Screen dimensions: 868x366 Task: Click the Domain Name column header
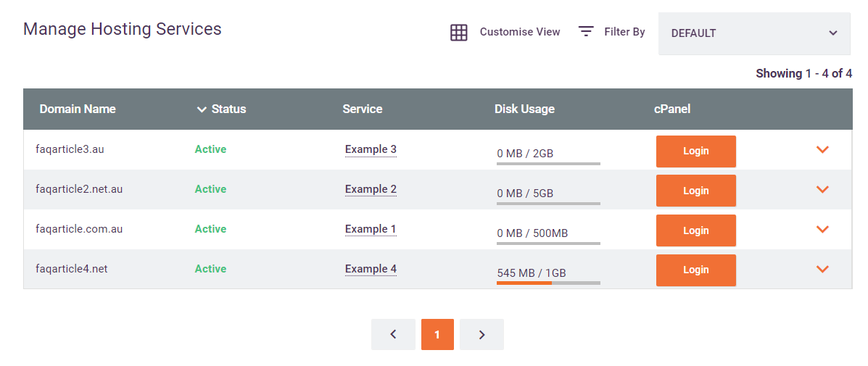[78, 109]
